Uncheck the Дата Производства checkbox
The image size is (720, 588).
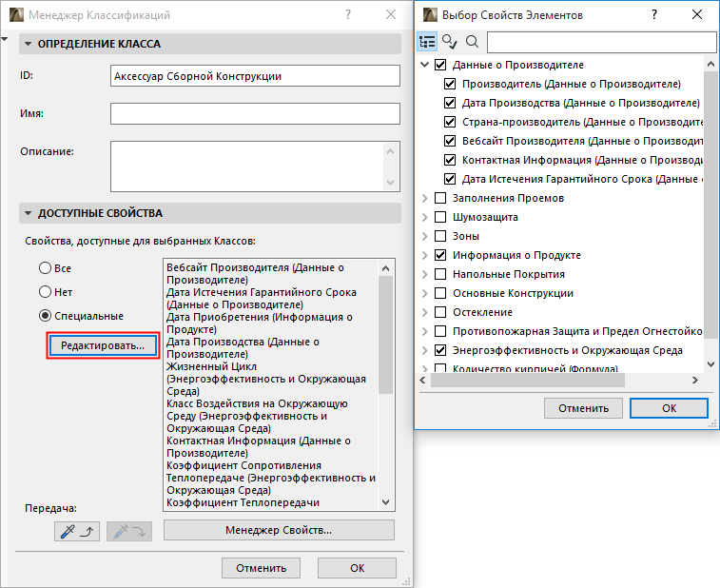(x=450, y=103)
